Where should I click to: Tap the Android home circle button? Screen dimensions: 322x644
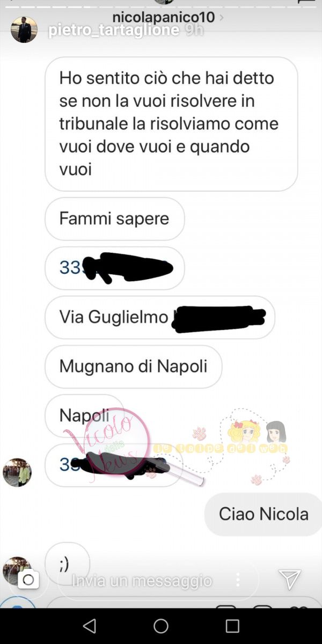161,626
